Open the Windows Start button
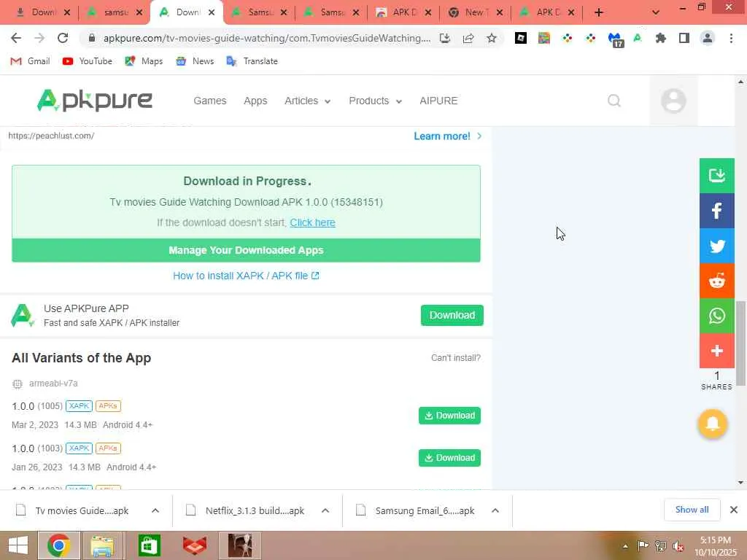 [18, 545]
